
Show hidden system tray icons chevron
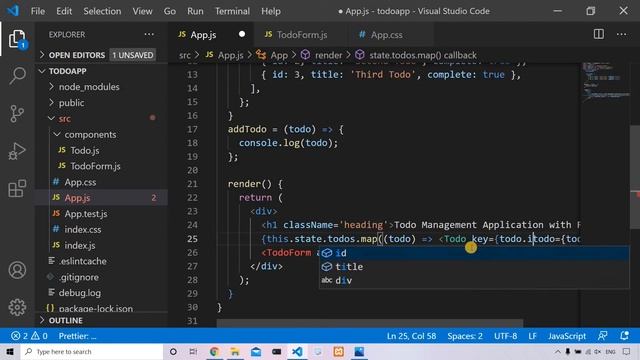558,351
